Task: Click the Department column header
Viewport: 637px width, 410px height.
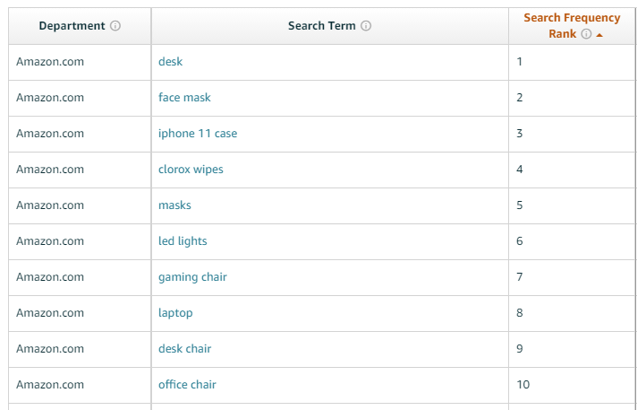Action: coord(72,26)
